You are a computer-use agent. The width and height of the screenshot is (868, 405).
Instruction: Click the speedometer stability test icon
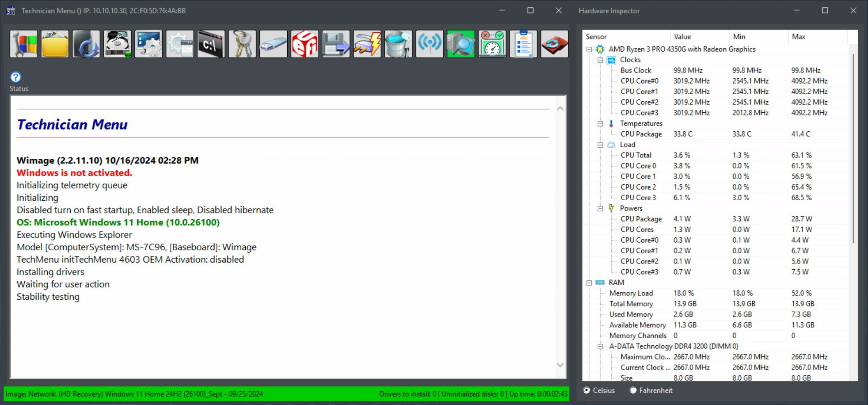[x=492, y=44]
